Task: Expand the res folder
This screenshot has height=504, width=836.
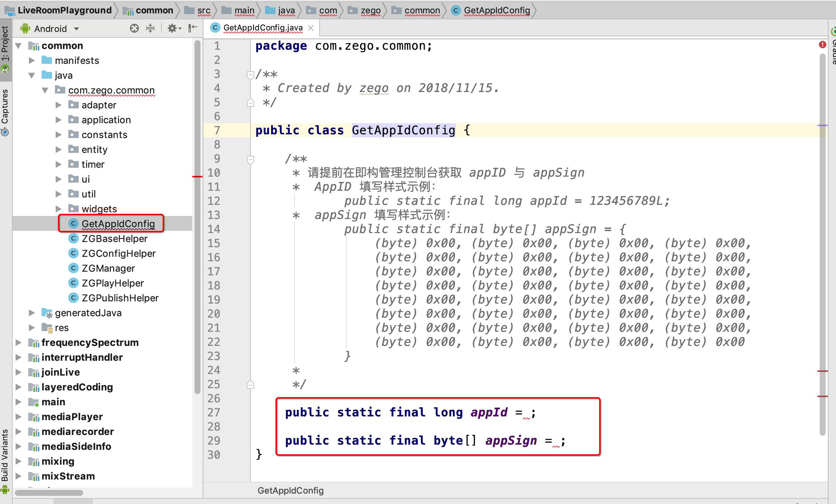Action: click(32, 328)
